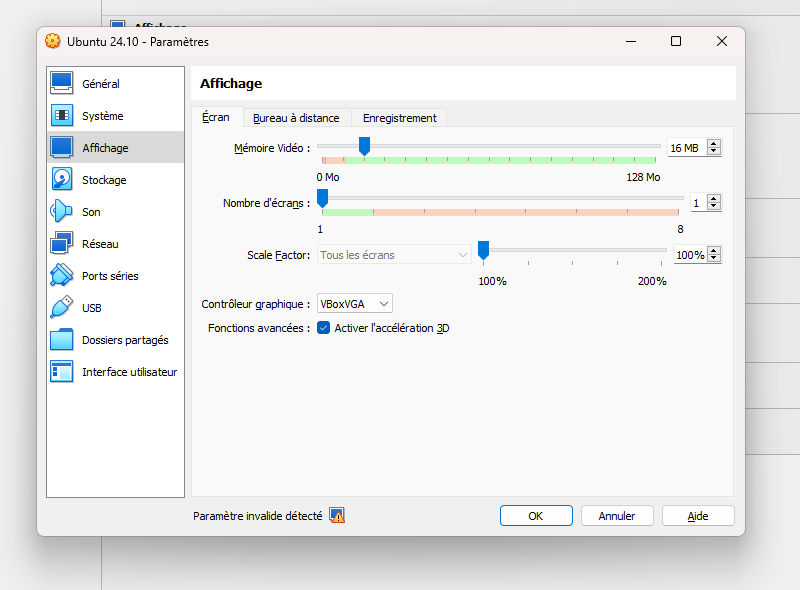Viewport: 800px width, 590px height.
Task: Open the Stockage disk icon
Action: point(62,180)
